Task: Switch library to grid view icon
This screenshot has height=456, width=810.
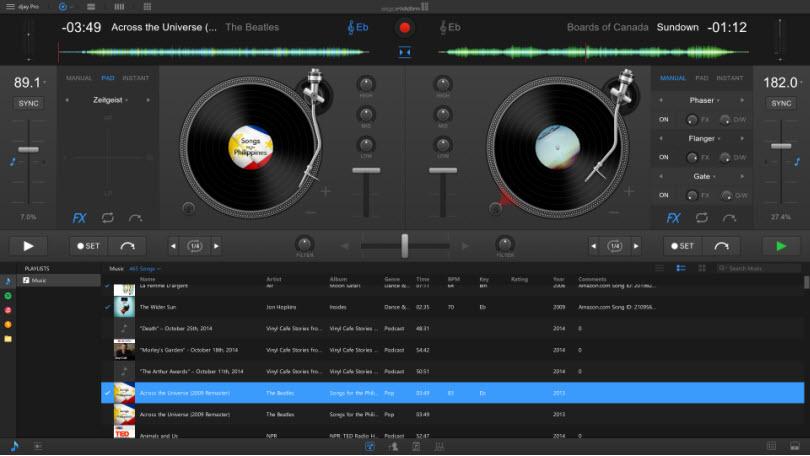Action: coord(702,268)
